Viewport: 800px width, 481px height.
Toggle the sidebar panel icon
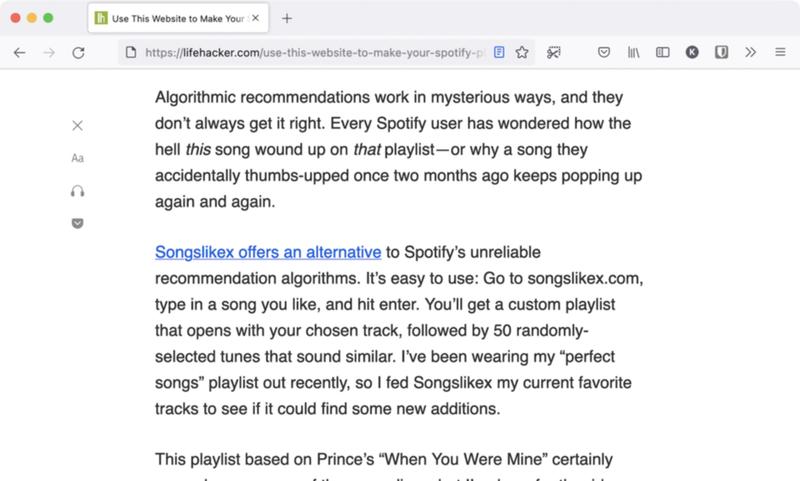(x=662, y=52)
